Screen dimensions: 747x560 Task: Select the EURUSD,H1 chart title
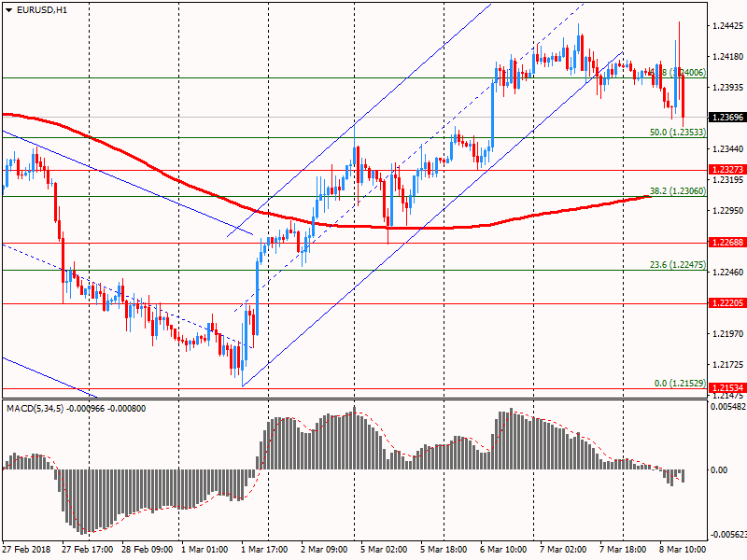click(x=42, y=10)
